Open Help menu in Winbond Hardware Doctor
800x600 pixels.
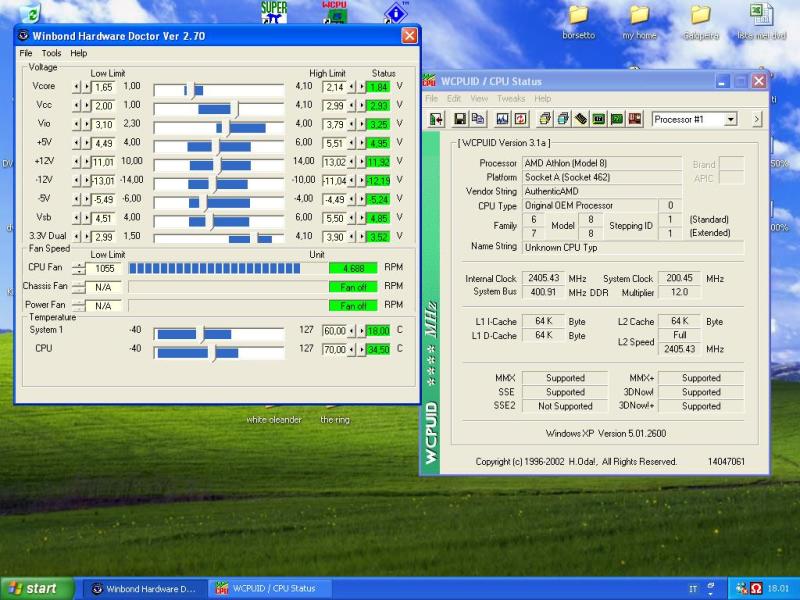tap(79, 53)
